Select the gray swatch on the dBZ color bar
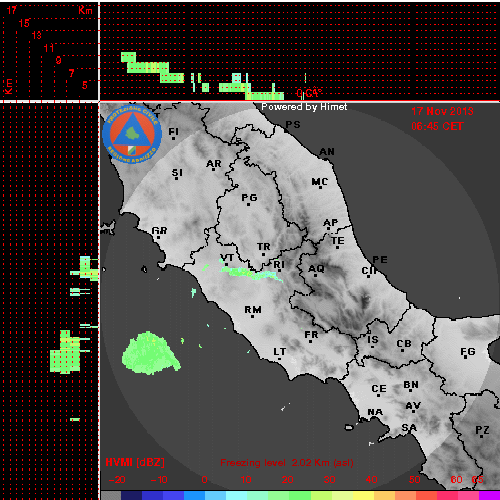The image size is (500, 500). [111, 495]
